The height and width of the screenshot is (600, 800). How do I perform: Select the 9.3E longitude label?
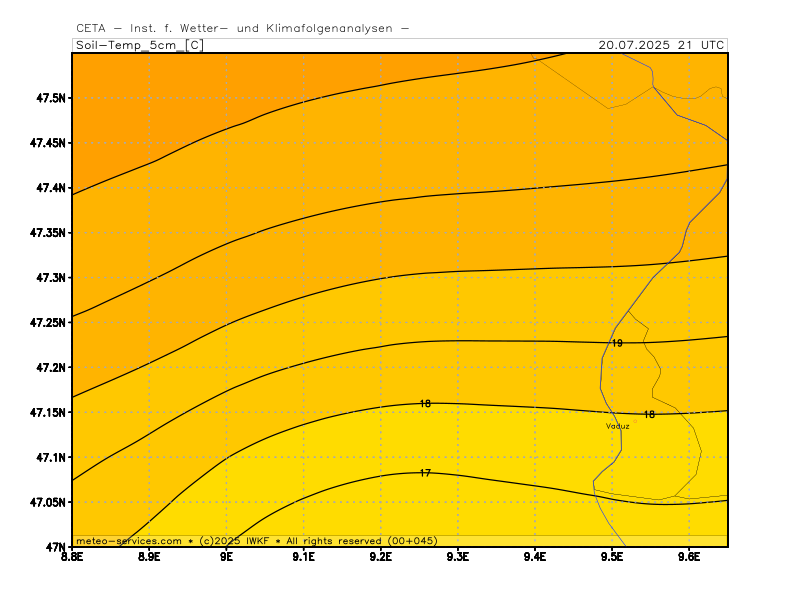(x=458, y=557)
